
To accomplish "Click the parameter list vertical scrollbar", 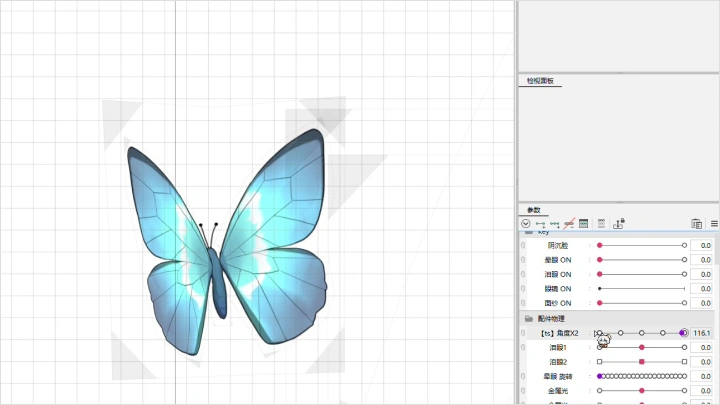I will [717, 250].
